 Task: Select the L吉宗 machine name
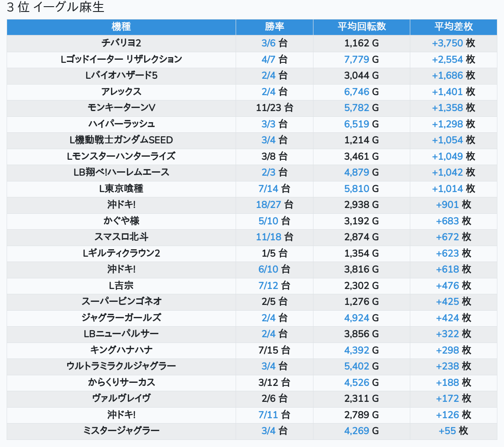[121, 285]
